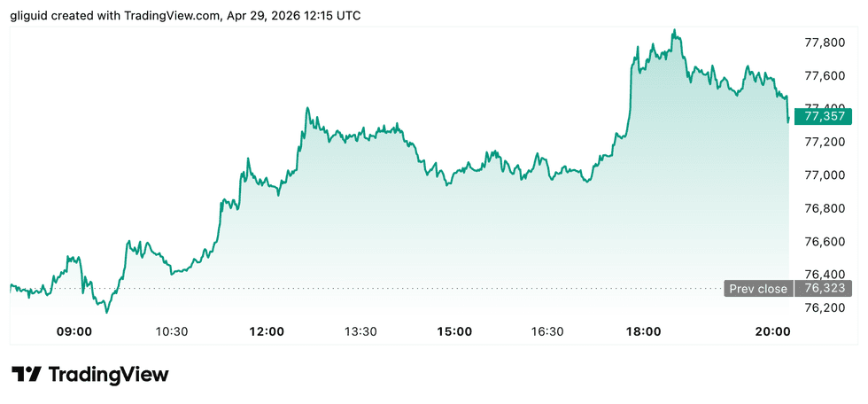The height and width of the screenshot is (404, 868).
Task: Select the 13:30 time axis label
Action: tap(360, 331)
